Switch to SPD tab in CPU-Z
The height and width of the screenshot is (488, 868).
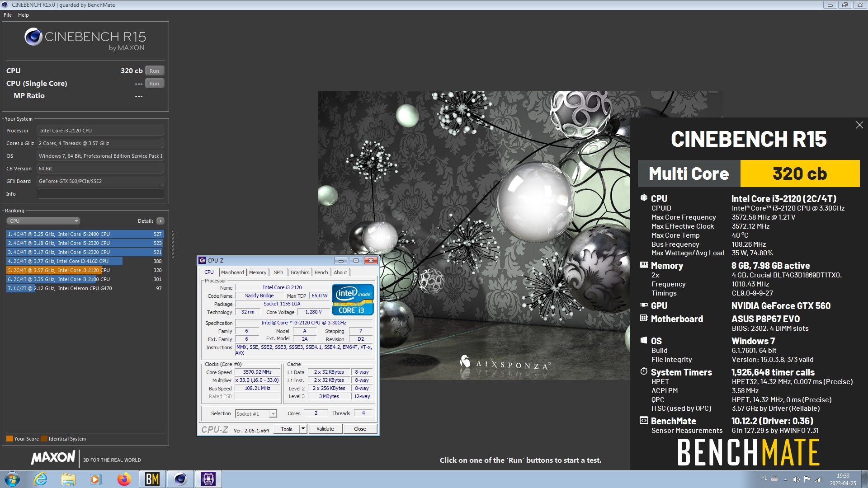(278, 272)
